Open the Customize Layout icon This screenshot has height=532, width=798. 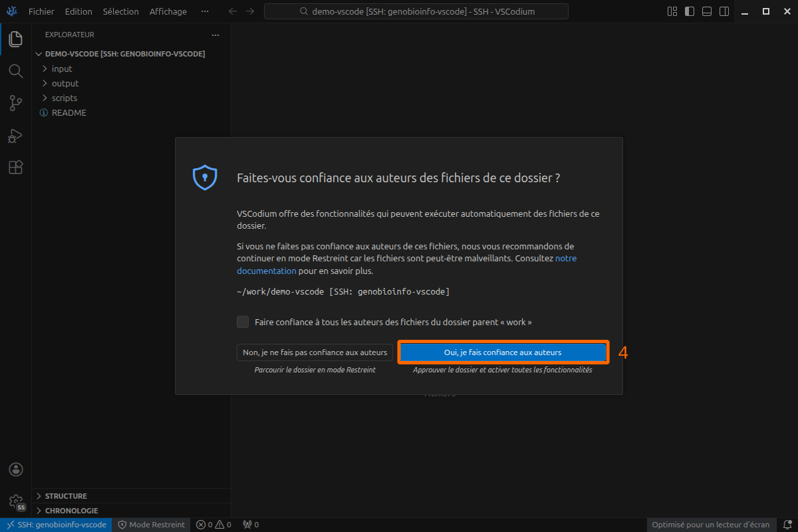672,11
